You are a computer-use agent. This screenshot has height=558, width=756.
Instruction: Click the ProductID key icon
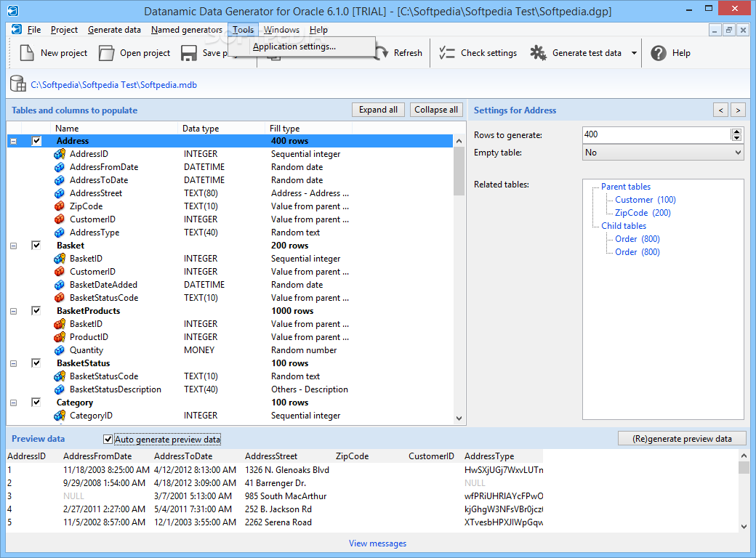60,337
